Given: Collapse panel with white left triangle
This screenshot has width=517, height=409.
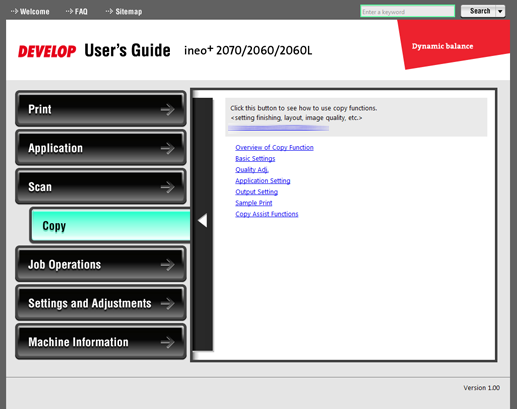Looking at the screenshot, I should tap(203, 220).
